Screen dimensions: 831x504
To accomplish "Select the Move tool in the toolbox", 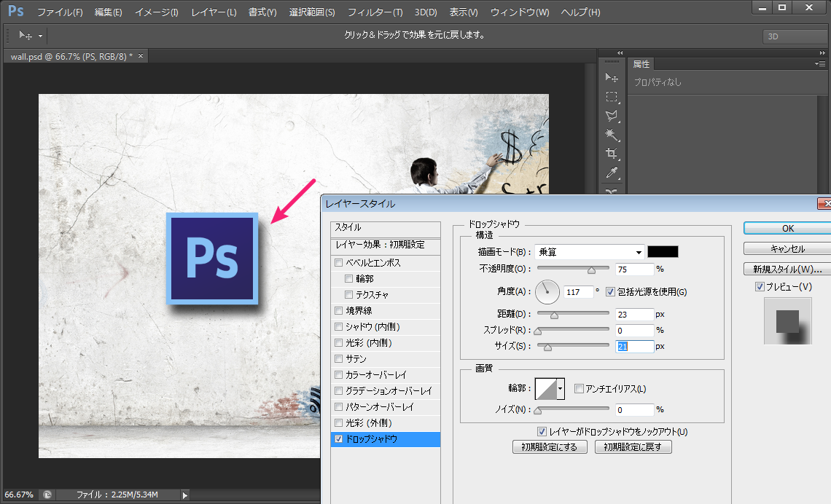I will coord(612,78).
